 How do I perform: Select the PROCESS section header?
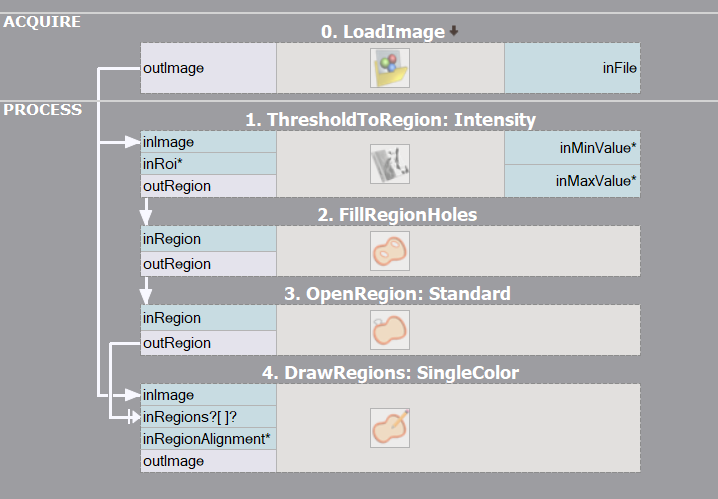click(x=43, y=109)
